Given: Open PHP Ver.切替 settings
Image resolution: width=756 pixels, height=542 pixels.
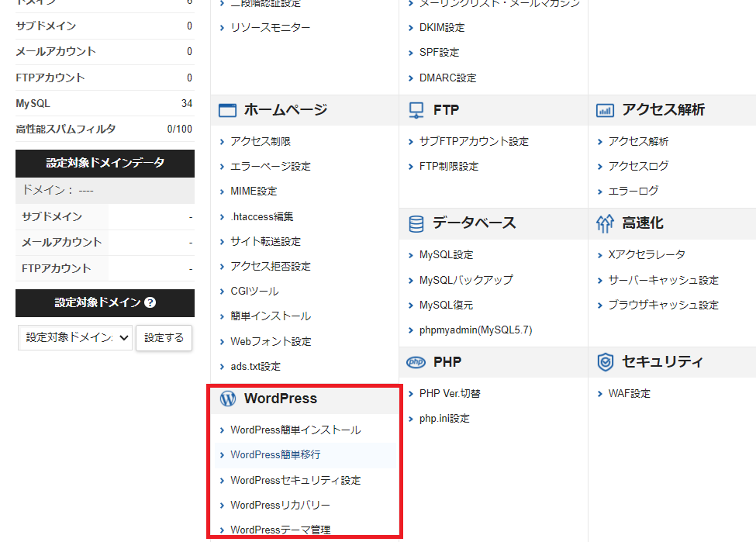Looking at the screenshot, I should tap(450, 394).
